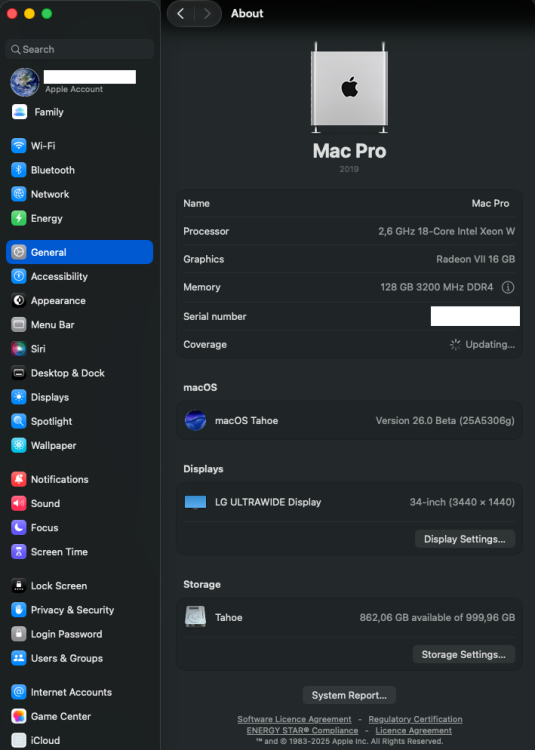Click the Search field in sidebar

click(x=79, y=49)
